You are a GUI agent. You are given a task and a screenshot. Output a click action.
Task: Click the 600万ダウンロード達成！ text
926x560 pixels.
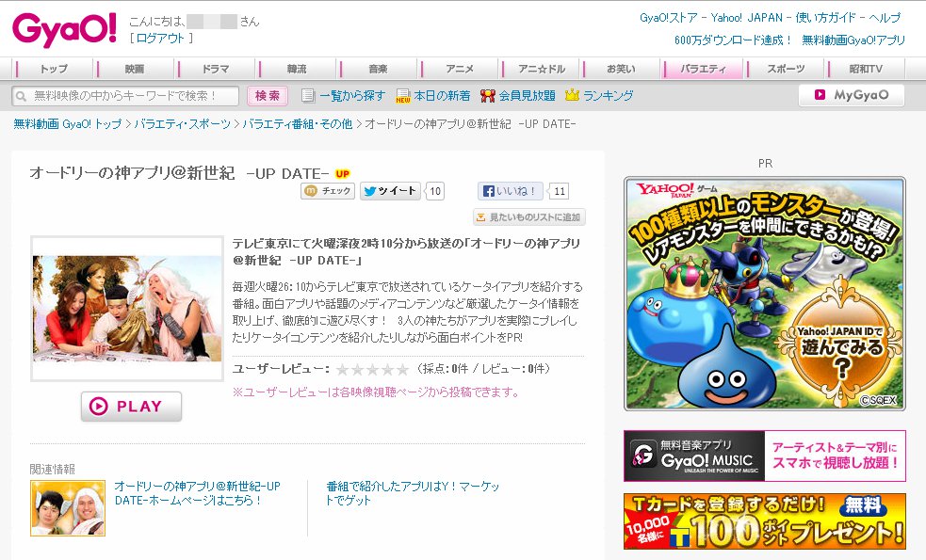pyautogui.click(x=733, y=40)
